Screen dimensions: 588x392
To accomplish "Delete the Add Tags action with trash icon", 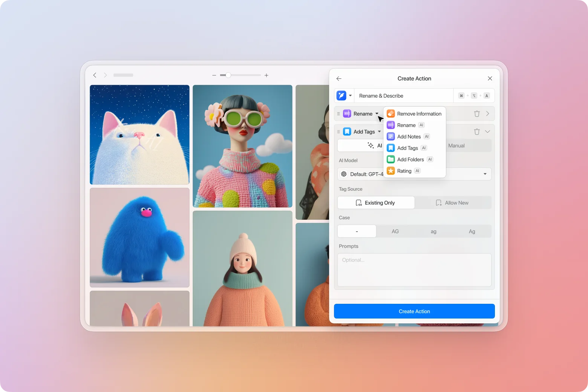I will 476,132.
